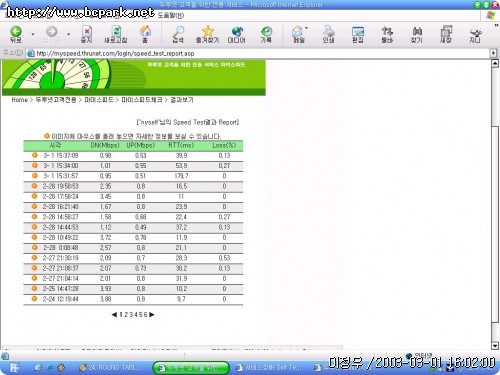Click the DN(Mbps) column header

pos(105,145)
